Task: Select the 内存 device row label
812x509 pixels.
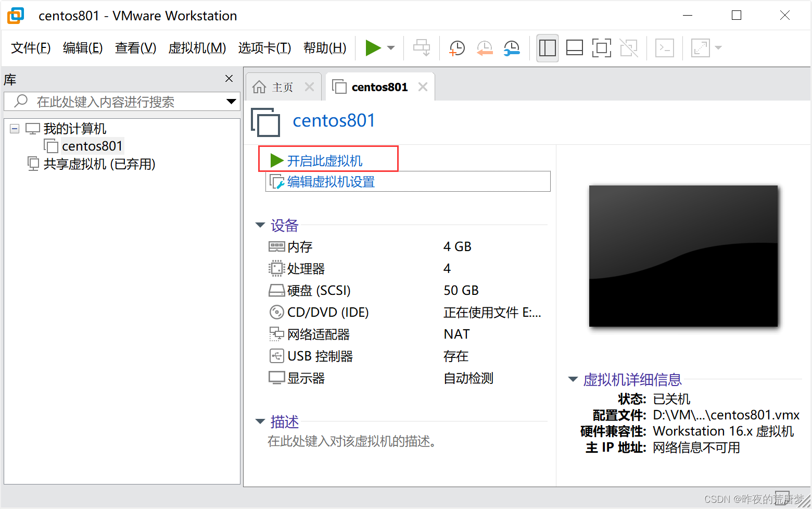Action: click(x=300, y=247)
